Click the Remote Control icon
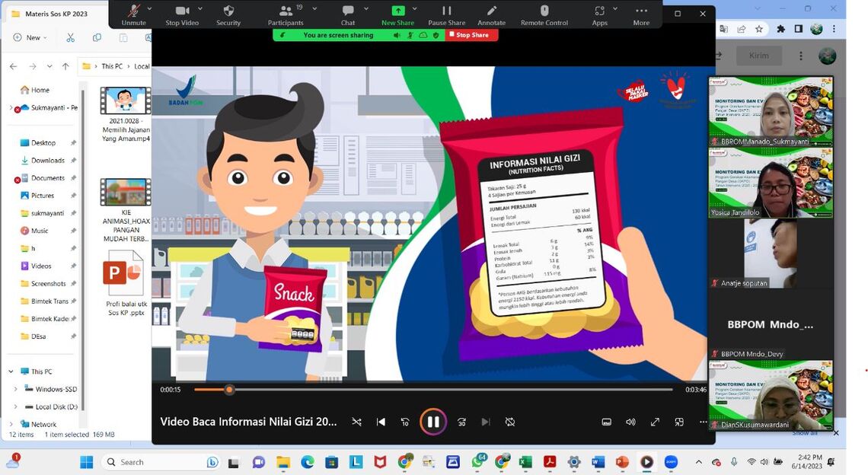The image size is (868, 475). 544,14
